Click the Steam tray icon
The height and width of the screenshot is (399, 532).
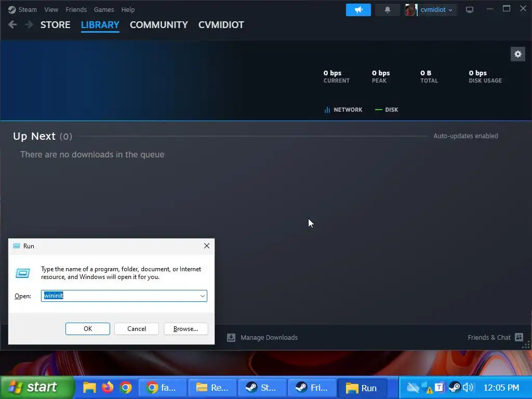[x=454, y=387]
